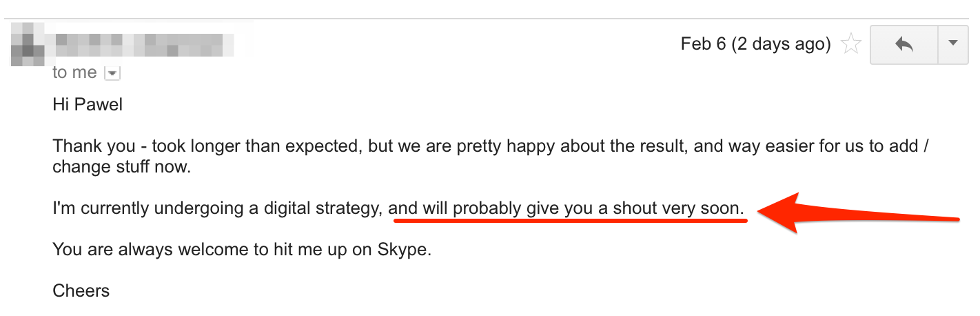Image resolution: width=980 pixels, height=316 pixels.
Task: Click the blurred sender name
Action: pos(143,43)
